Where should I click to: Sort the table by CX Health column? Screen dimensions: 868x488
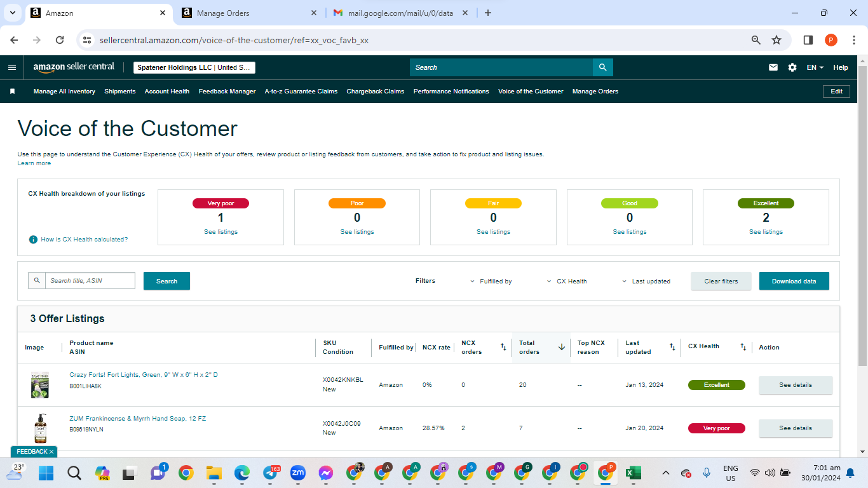pos(743,347)
